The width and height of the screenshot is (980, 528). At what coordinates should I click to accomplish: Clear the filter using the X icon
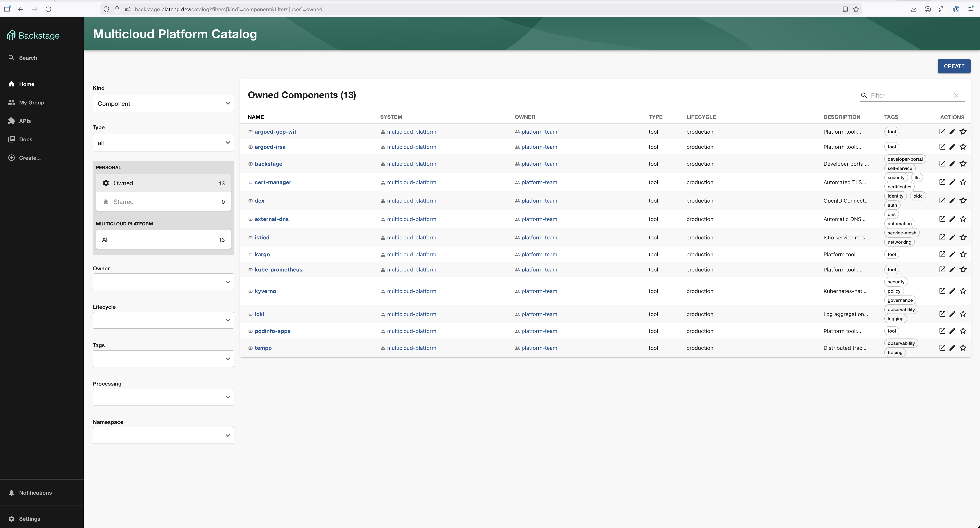(x=956, y=95)
